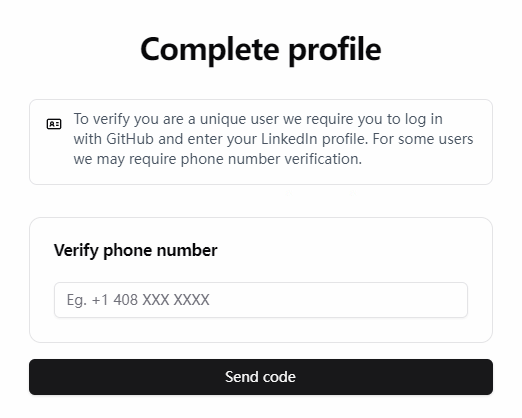Screen dimensions: 522x418
Task: Focus the phone number input field
Action: tap(261, 300)
